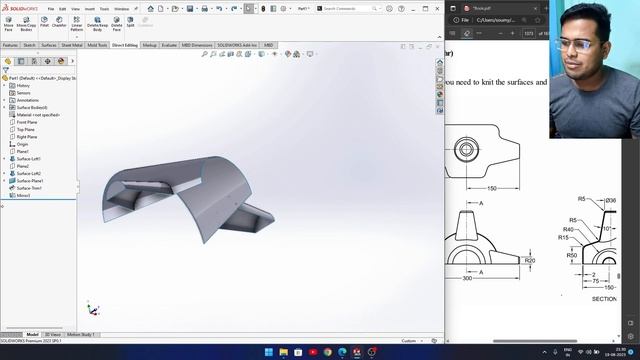Select the Front Plane in tree
The width and height of the screenshot is (640, 360).
pos(27,122)
